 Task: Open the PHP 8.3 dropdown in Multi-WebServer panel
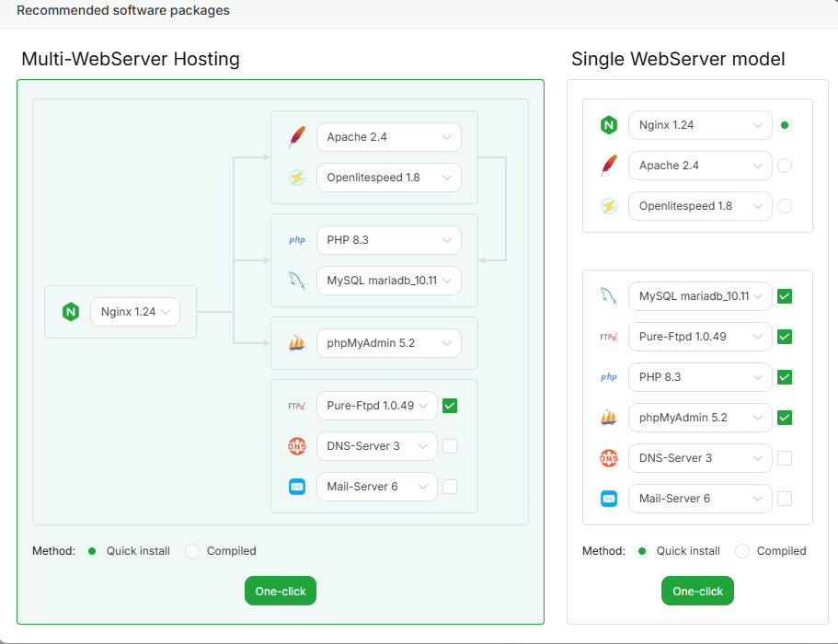(x=388, y=240)
